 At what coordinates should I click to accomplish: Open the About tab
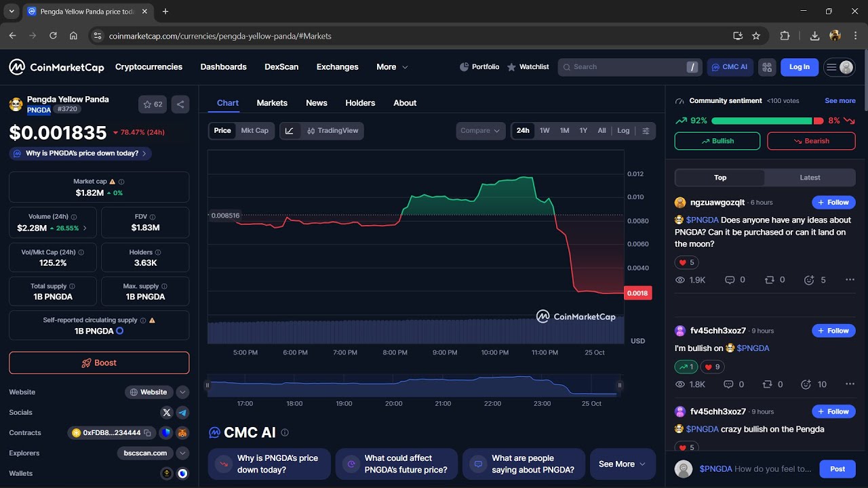[405, 103]
